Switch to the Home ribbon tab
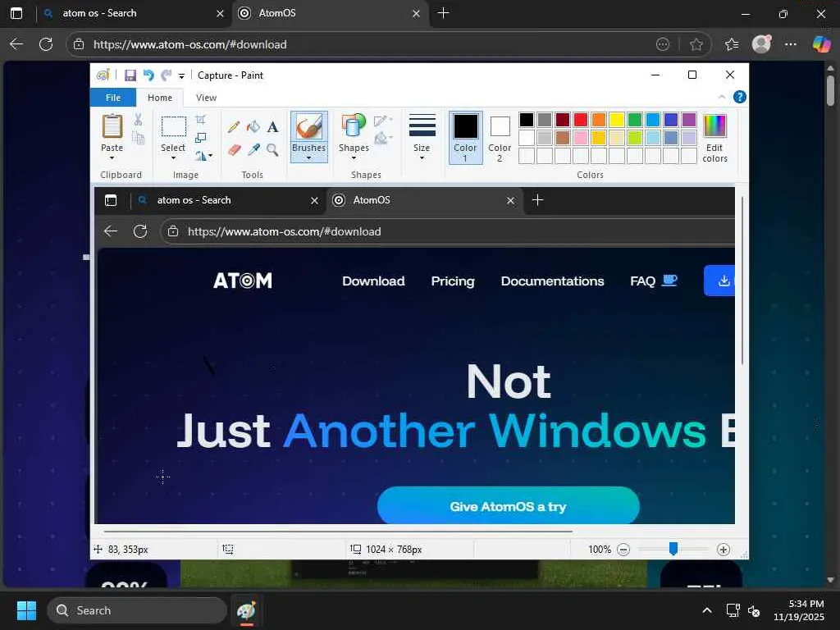This screenshot has height=630, width=840. (160, 98)
